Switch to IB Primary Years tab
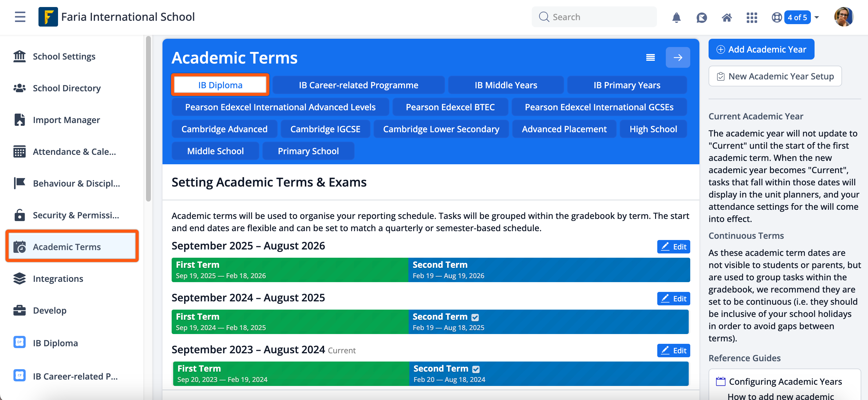The width and height of the screenshot is (868, 400). point(627,85)
